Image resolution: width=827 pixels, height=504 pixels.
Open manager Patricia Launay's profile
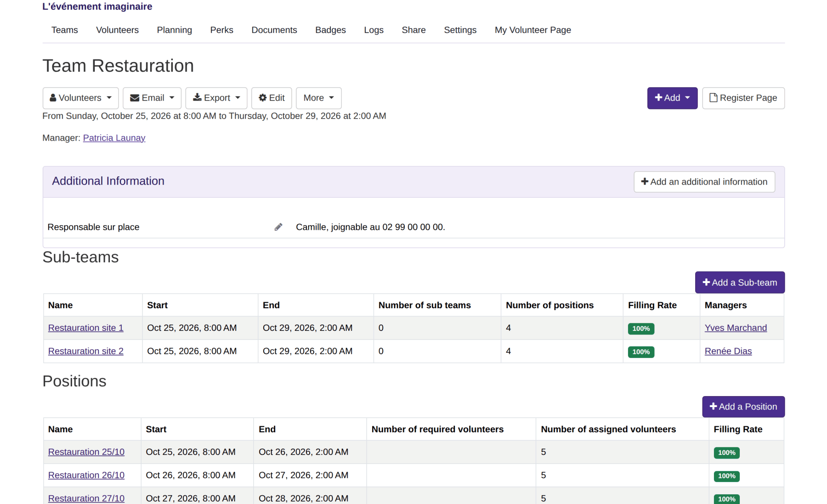pos(114,138)
